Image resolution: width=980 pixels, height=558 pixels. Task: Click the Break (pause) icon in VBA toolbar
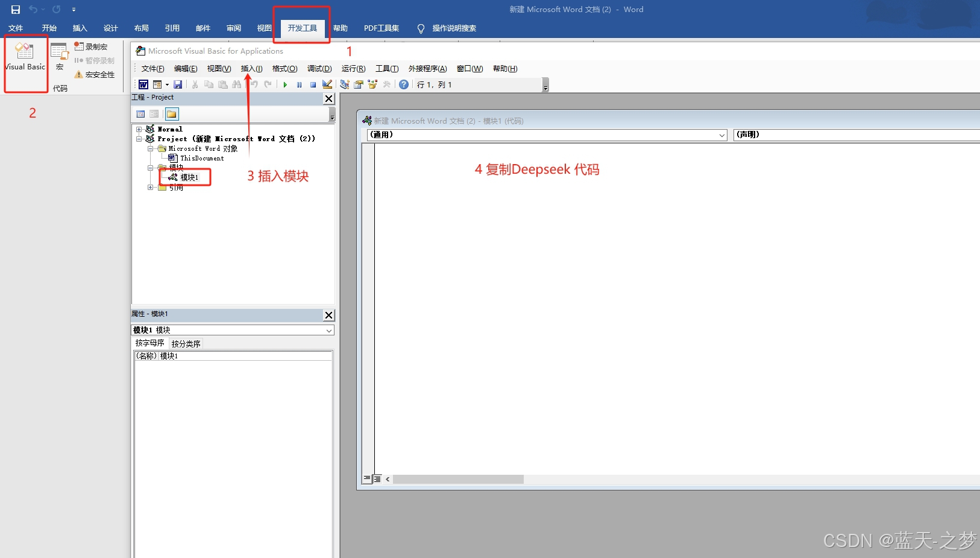click(299, 84)
